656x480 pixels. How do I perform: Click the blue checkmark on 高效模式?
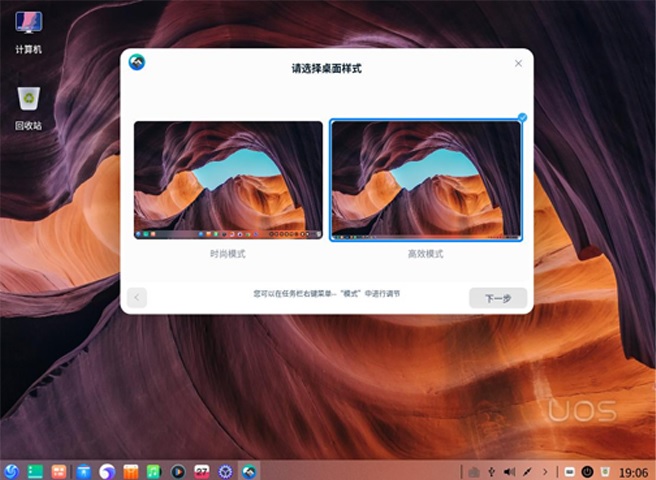point(522,118)
